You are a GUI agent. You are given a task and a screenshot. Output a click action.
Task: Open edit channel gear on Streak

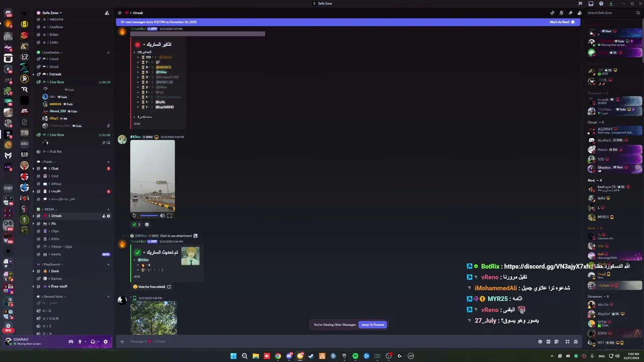tap(108, 216)
